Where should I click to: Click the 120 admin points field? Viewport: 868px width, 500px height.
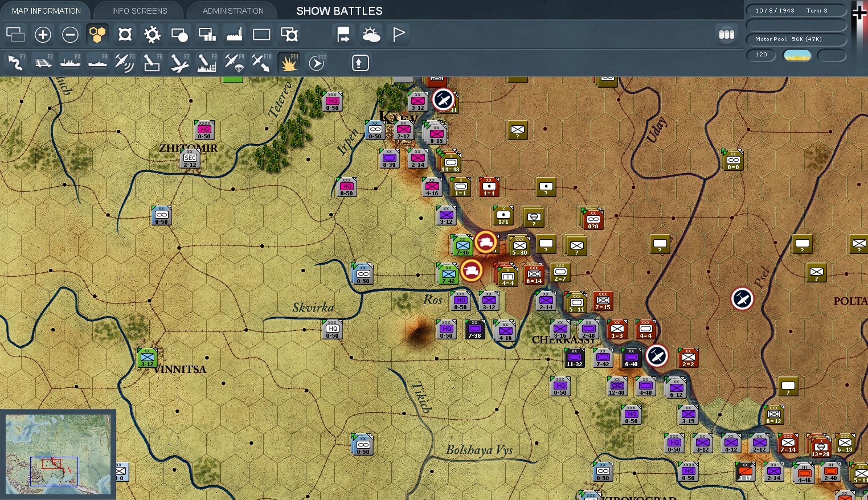(761, 55)
